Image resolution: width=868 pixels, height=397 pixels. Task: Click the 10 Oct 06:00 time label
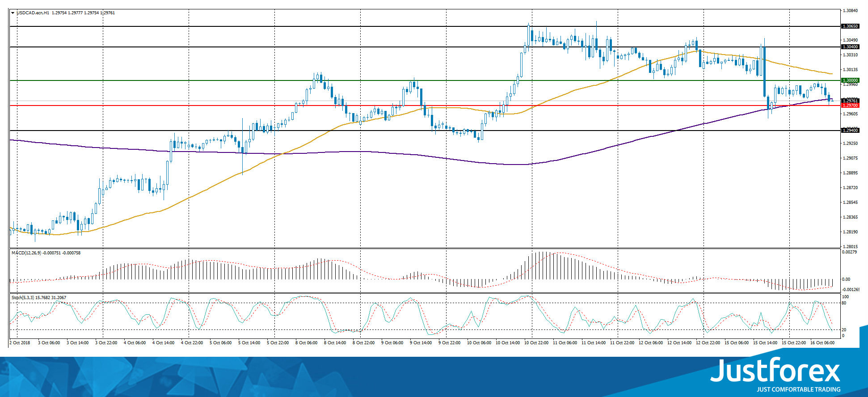(x=479, y=343)
